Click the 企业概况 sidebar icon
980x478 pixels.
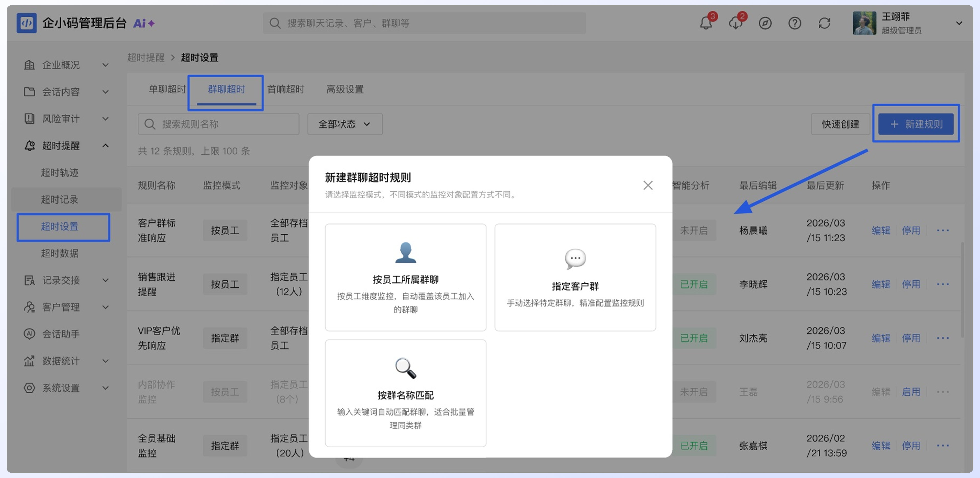(29, 65)
